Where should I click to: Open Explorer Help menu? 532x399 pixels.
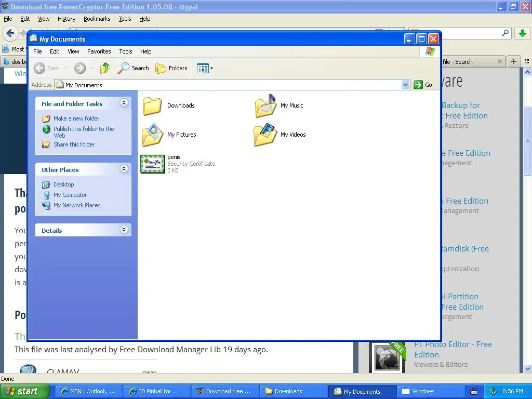click(145, 51)
